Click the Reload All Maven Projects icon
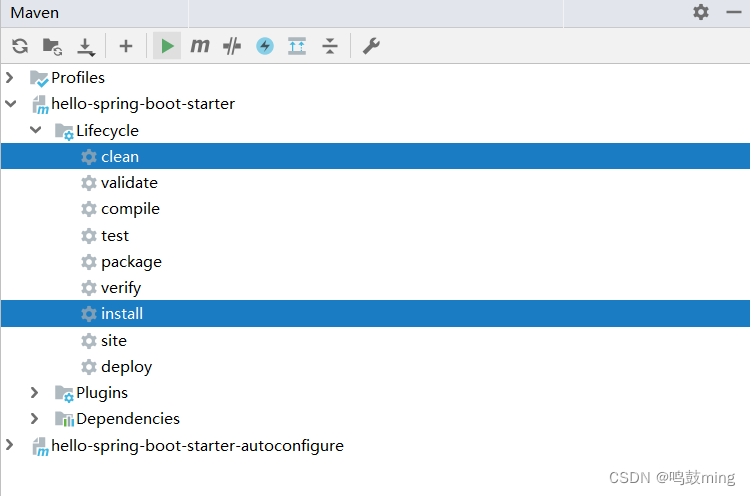Screen dimensions: 750x496 click(20, 46)
